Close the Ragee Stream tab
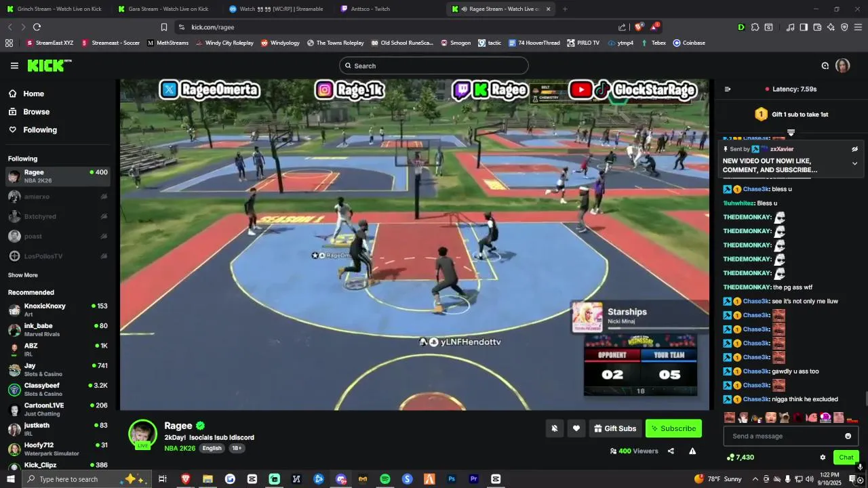 click(x=548, y=9)
